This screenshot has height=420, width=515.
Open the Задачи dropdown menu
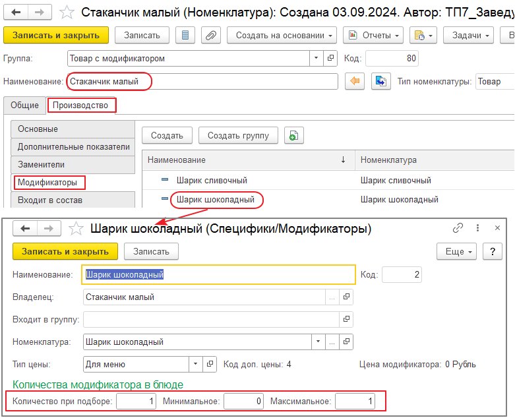[468, 35]
